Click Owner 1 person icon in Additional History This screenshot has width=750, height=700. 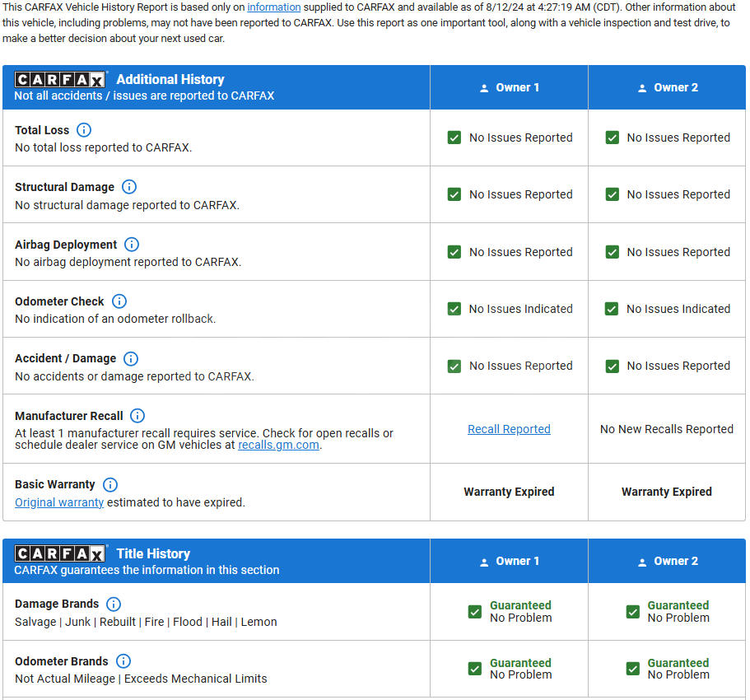pos(484,88)
